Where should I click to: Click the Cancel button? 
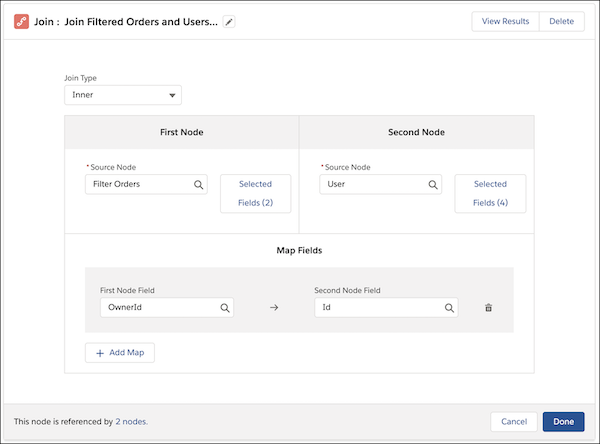point(514,422)
